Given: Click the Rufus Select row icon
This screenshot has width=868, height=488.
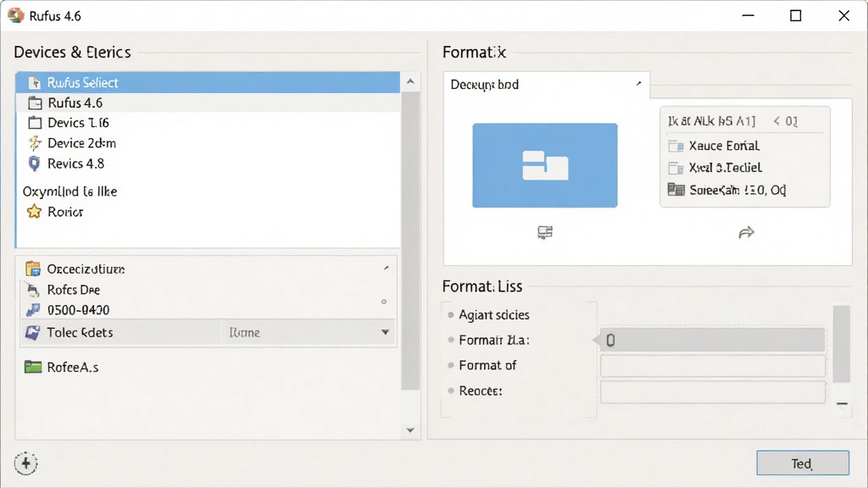Looking at the screenshot, I should pos(34,83).
